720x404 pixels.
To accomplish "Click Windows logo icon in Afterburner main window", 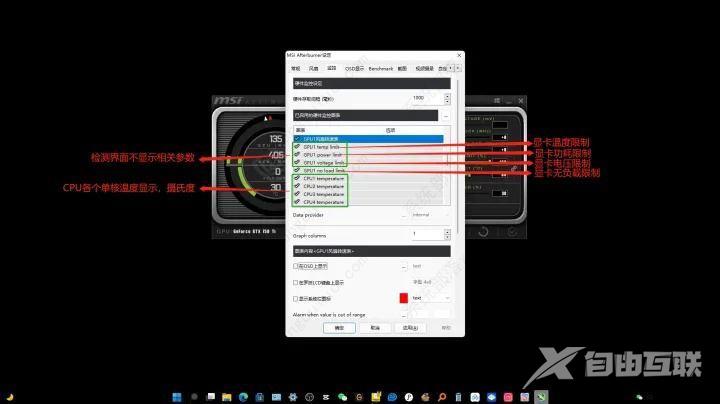I will tap(497, 100).
